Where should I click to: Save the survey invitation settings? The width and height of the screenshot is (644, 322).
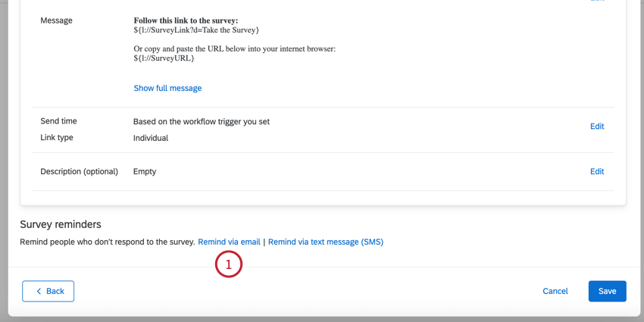[607, 292]
